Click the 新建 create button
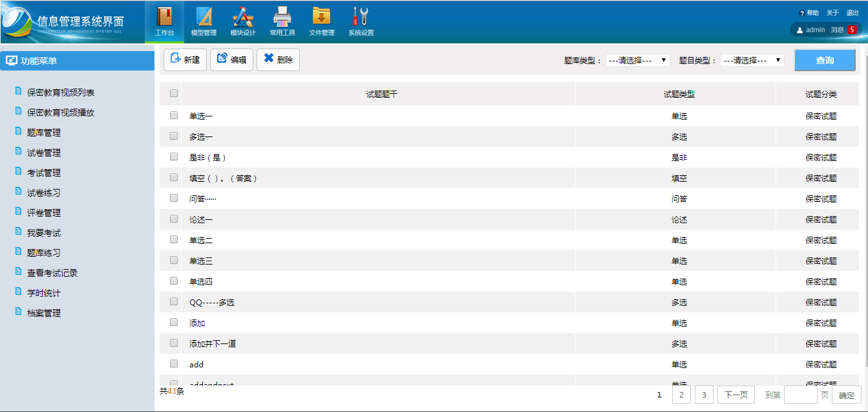Screen dimensions: 868x412 [185, 60]
